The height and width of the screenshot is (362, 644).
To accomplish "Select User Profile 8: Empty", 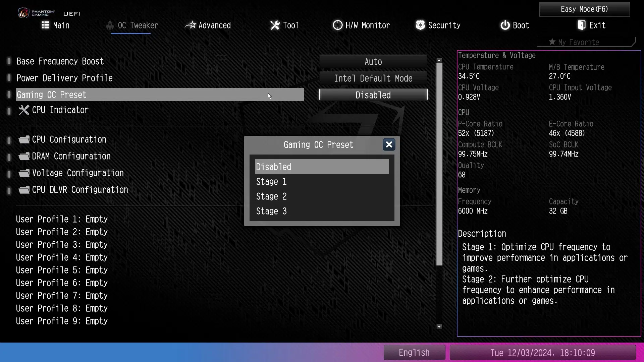I will point(62,308).
